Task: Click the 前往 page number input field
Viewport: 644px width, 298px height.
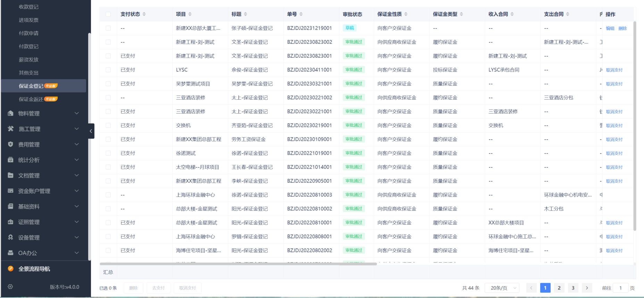Action: (x=620, y=288)
